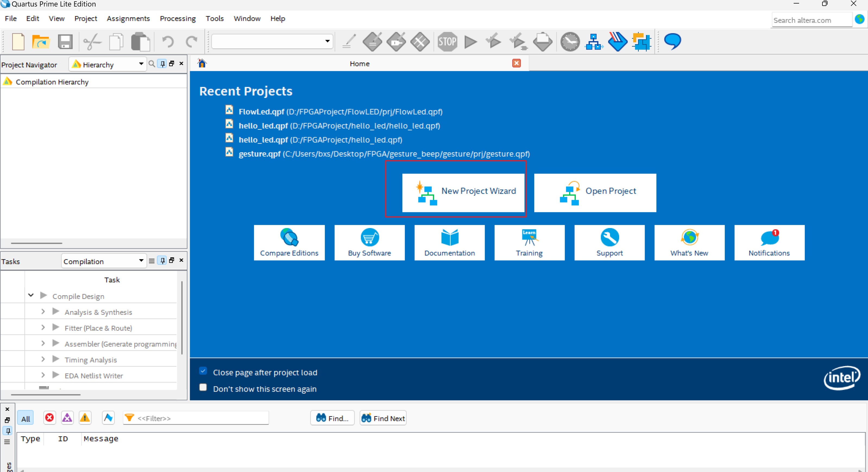Click the STOP processing icon
868x472 pixels.
[447, 42]
